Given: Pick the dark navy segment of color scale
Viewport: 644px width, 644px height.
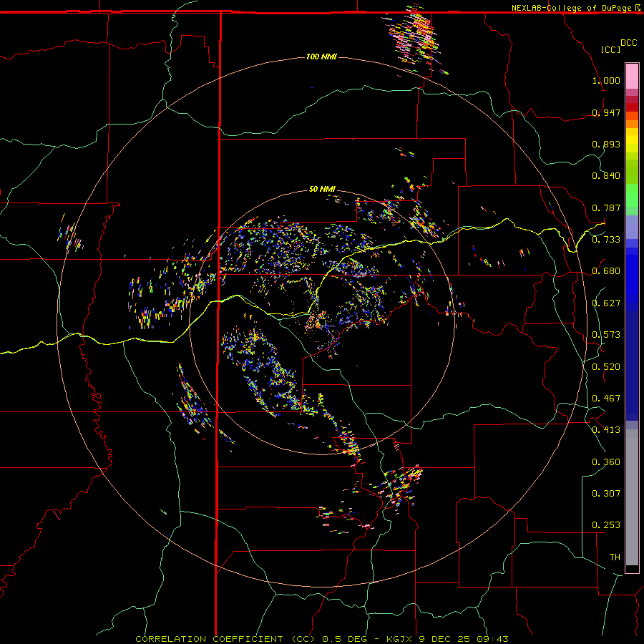Looking at the screenshot, I should coord(632,366).
